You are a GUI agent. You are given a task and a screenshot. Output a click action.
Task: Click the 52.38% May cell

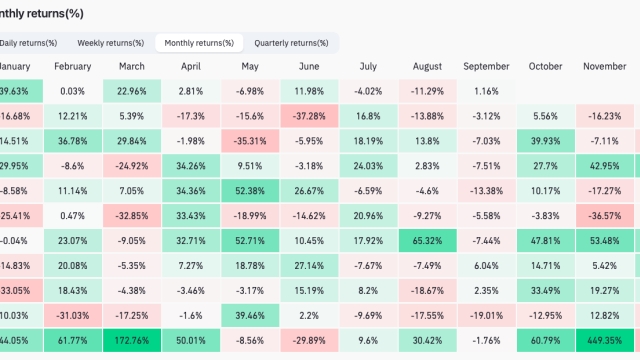[x=250, y=191]
